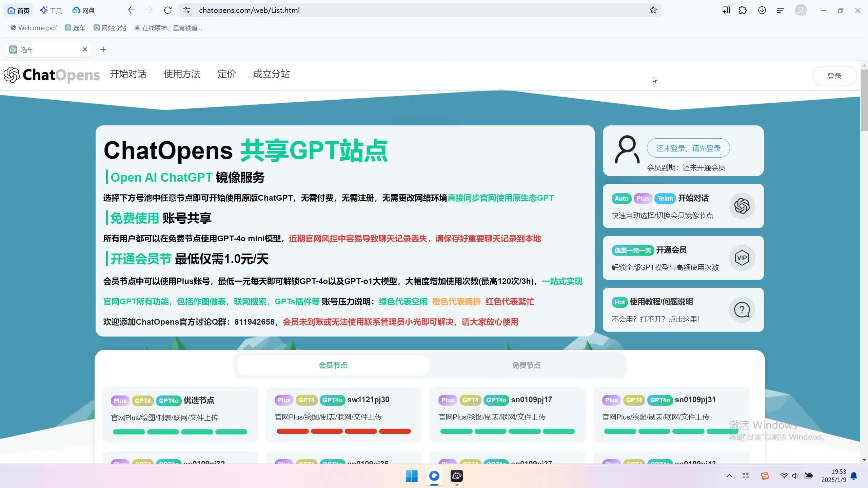868x488 pixels.
Task: Open the browser extensions puzzle icon
Action: 743,10
